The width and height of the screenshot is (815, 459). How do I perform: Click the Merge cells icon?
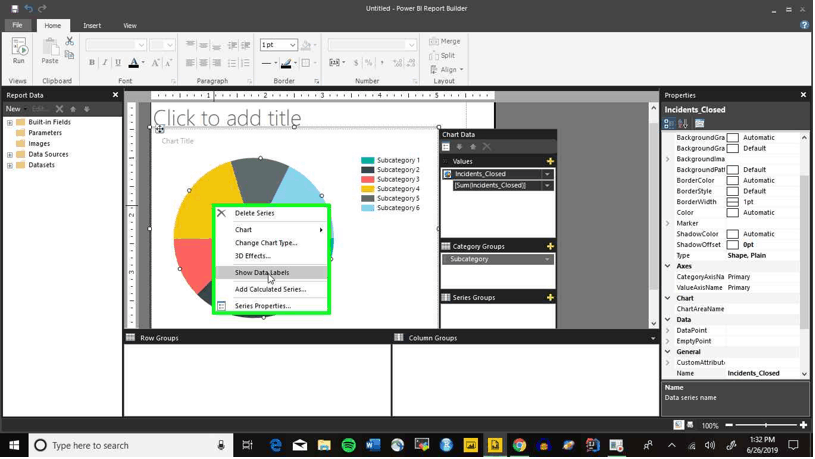[x=445, y=41]
